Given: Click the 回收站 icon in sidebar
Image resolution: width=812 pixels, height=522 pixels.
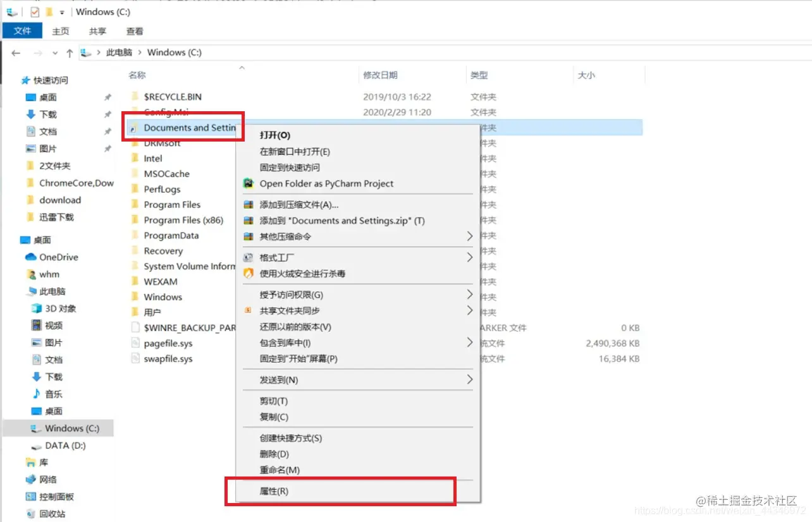Looking at the screenshot, I should coord(30,514).
